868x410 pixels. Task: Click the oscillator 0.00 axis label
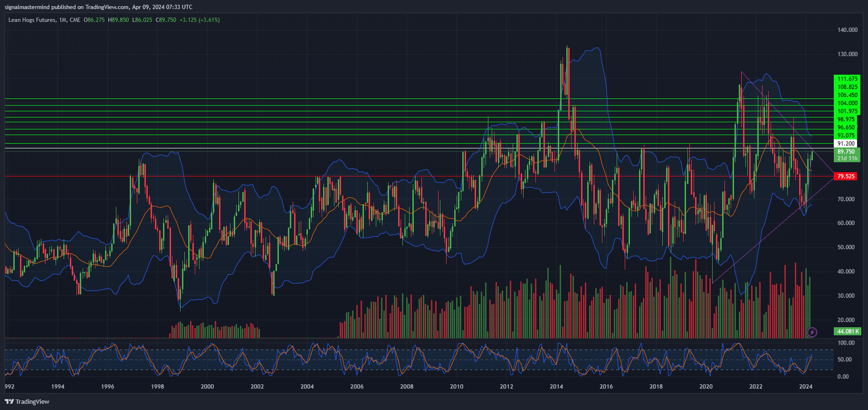pos(843,377)
